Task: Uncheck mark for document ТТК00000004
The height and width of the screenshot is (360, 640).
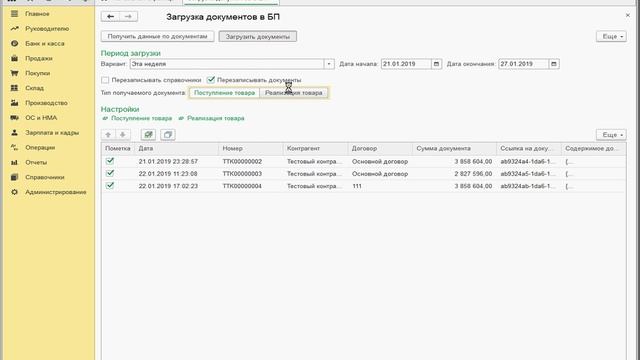Action: pos(110,186)
